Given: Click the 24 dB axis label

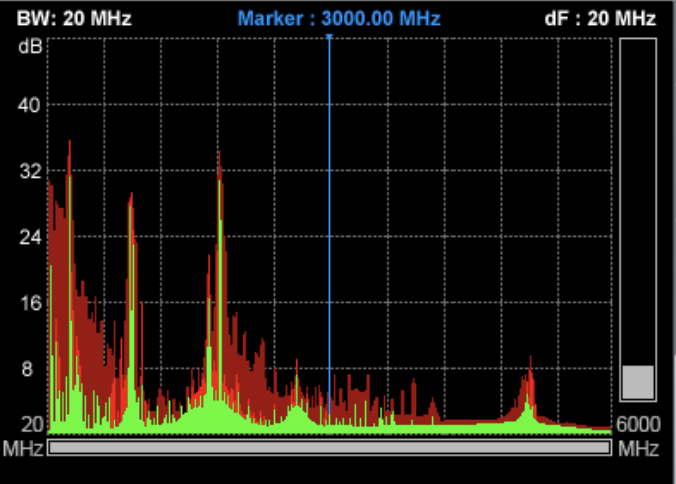Looking at the screenshot, I should (x=29, y=237).
